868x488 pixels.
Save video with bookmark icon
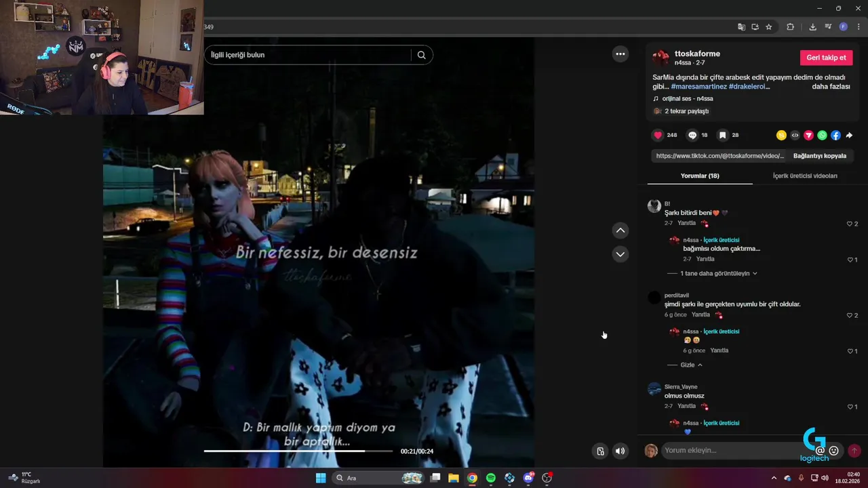723,135
